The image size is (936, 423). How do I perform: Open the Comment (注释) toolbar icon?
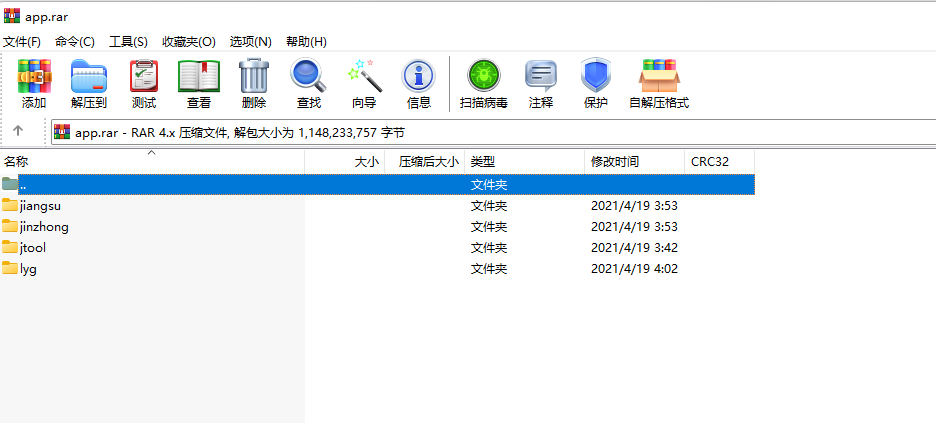tap(541, 82)
